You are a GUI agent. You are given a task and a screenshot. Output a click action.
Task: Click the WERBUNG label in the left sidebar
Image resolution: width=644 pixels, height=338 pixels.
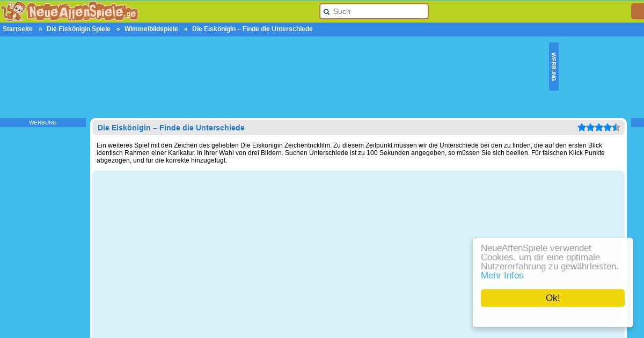tap(43, 123)
